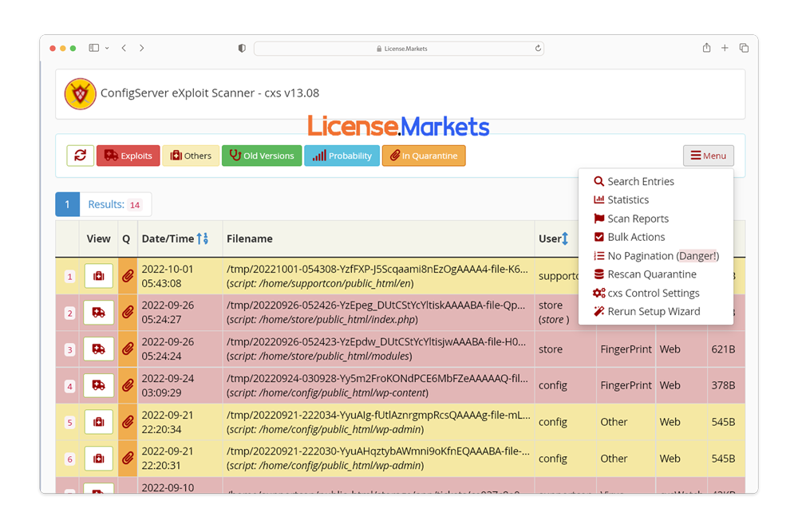Screen dimensions: 798x532
Task: Show files In Quarantine
Action: click(x=424, y=156)
